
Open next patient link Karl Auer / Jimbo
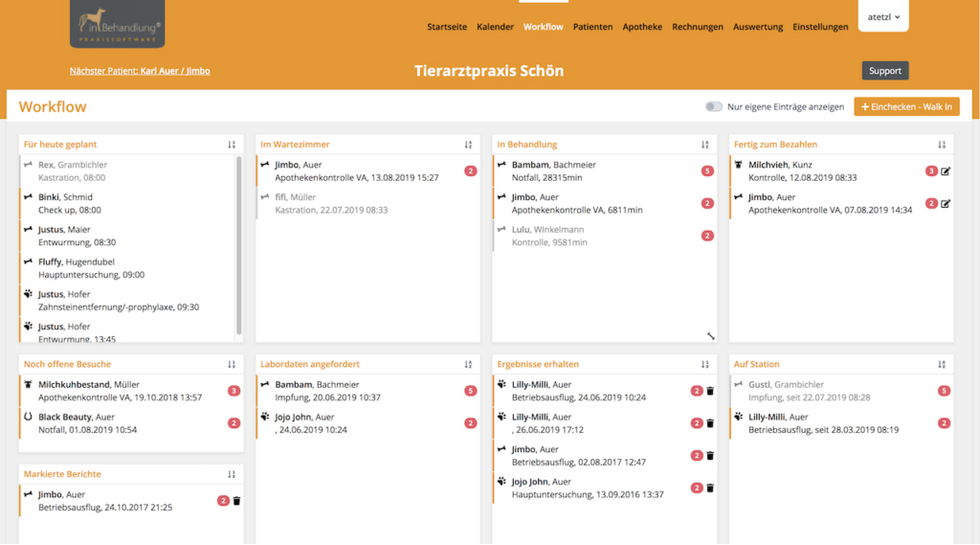point(140,71)
